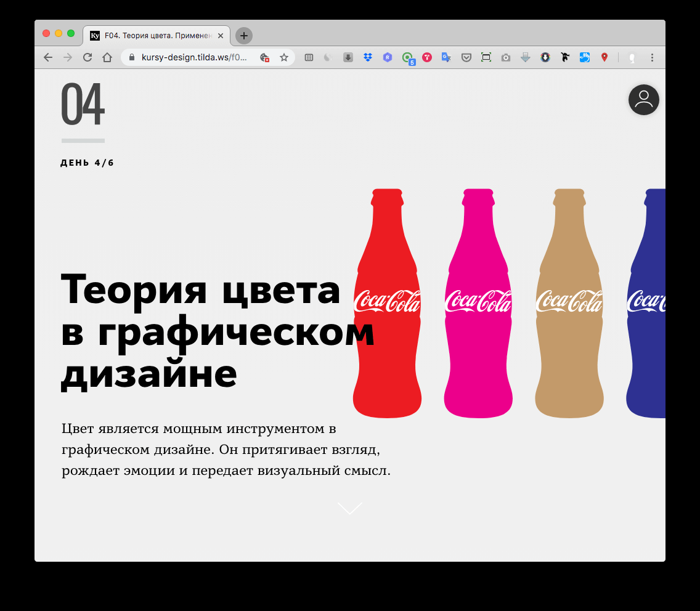The width and height of the screenshot is (700, 611).
Task: Click the red Coca-Cola bottle image
Action: (387, 304)
